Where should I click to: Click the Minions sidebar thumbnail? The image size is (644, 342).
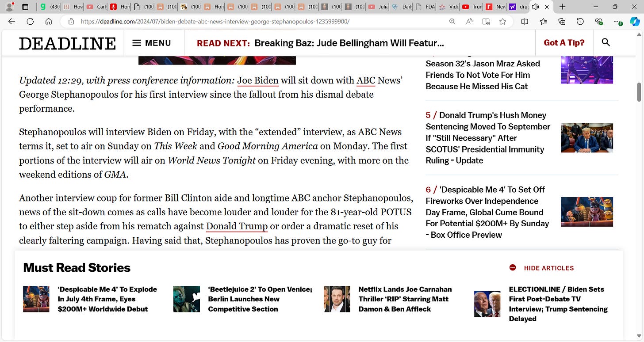click(x=587, y=212)
